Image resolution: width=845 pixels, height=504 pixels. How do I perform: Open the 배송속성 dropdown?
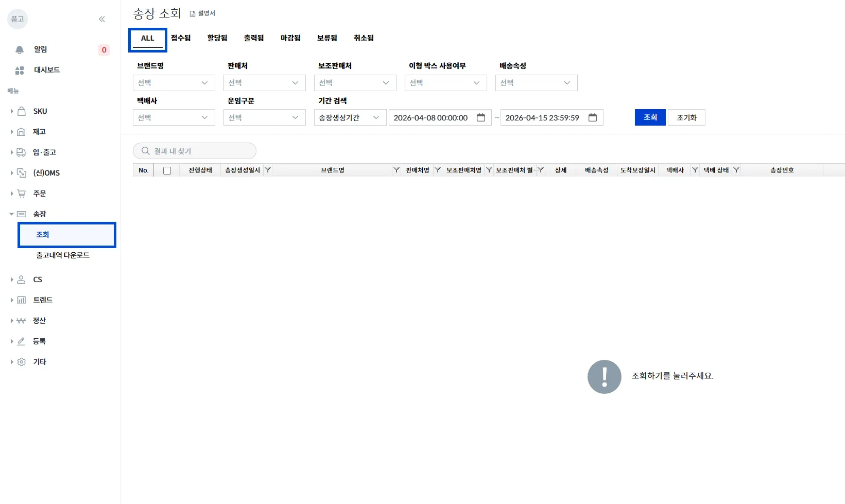pos(537,83)
